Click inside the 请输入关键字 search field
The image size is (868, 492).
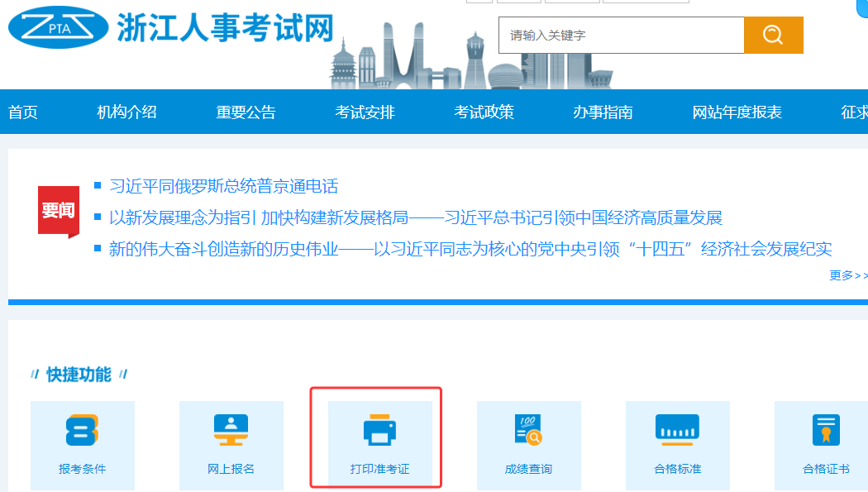click(620, 35)
